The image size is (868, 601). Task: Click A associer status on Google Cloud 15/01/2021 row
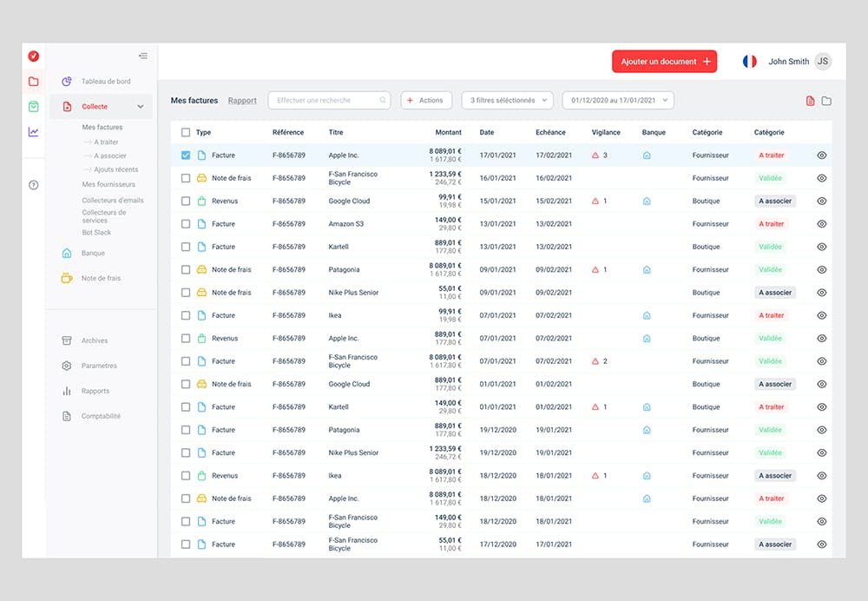pos(775,201)
